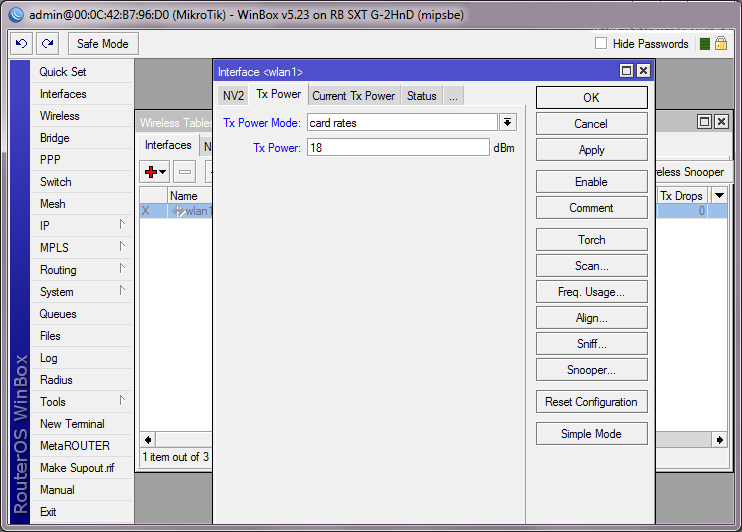This screenshot has width=742, height=532.
Task: Click the padlock security icon
Action: pyautogui.click(x=721, y=44)
